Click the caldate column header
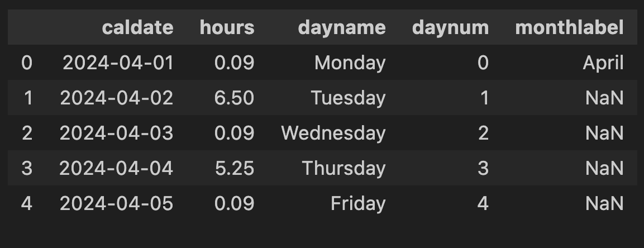Viewport: 644px width, 248px height. point(137,27)
